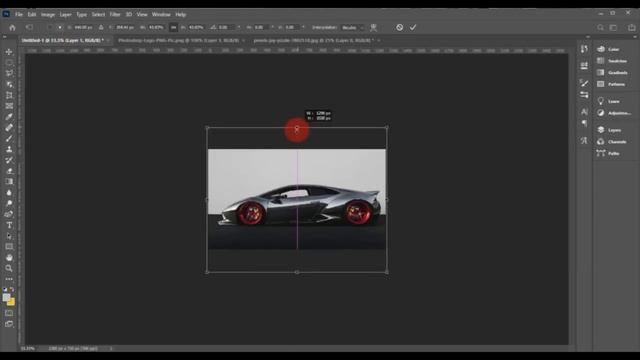Open the Interpolation dropdown
640x360 pixels.
353,27
